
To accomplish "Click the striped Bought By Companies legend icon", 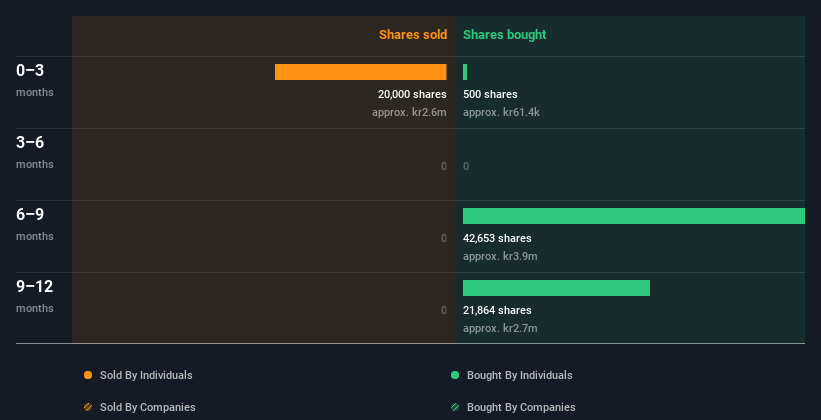I will [455, 407].
